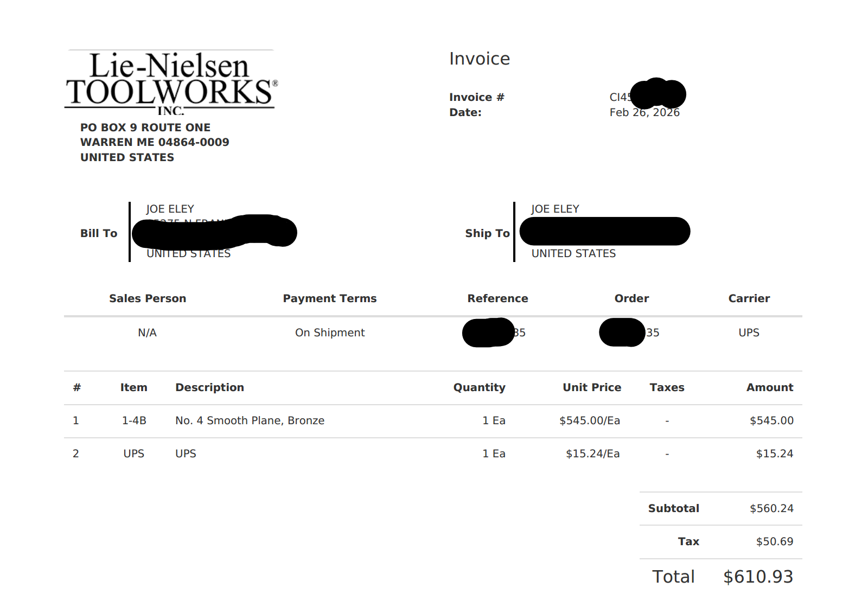The height and width of the screenshot is (613, 868).
Task: Select the date 'Feb 26, 2026'
Action: point(644,112)
